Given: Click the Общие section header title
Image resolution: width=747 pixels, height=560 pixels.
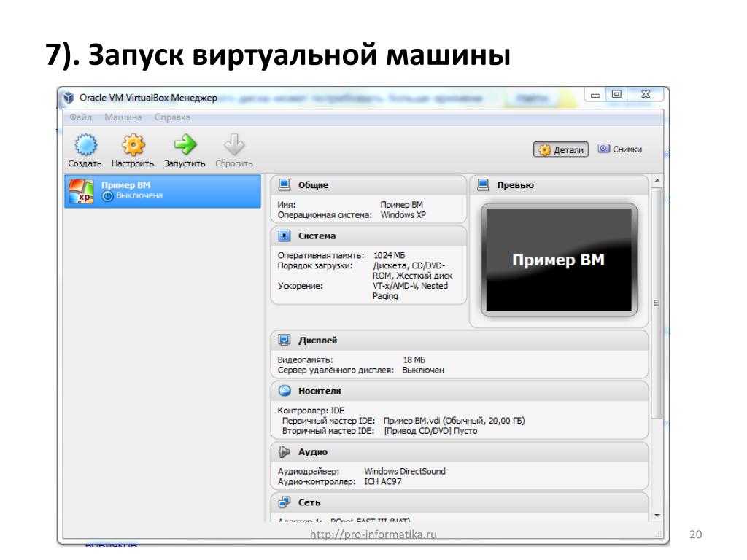Looking at the screenshot, I should pos(313,185).
